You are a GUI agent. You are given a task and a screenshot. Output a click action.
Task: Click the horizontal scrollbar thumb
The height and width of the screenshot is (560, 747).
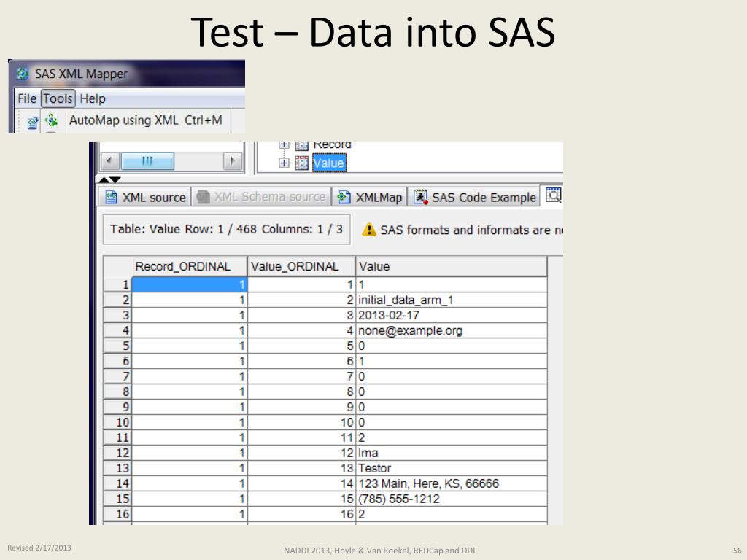(x=147, y=161)
